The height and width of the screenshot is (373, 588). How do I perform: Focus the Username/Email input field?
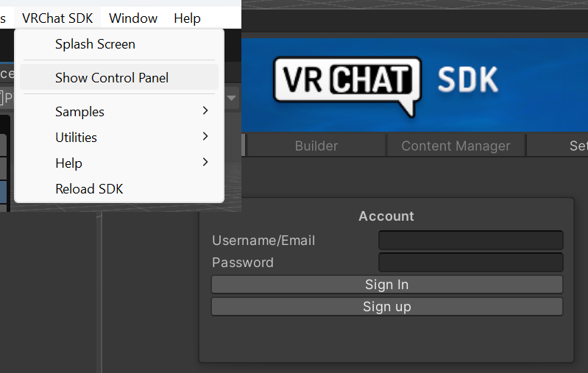(x=471, y=241)
